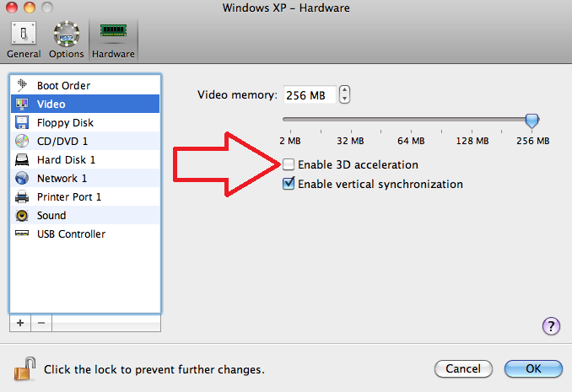Click the Video memory value field
572x392 pixels.
click(x=310, y=94)
